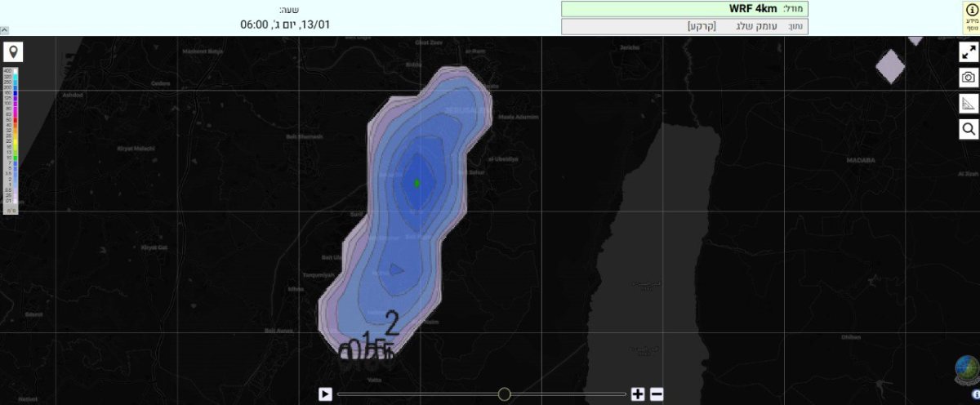This screenshot has height=405, width=980.
Task: Click the forecast time label 13/01 06:00
Action: [284, 24]
